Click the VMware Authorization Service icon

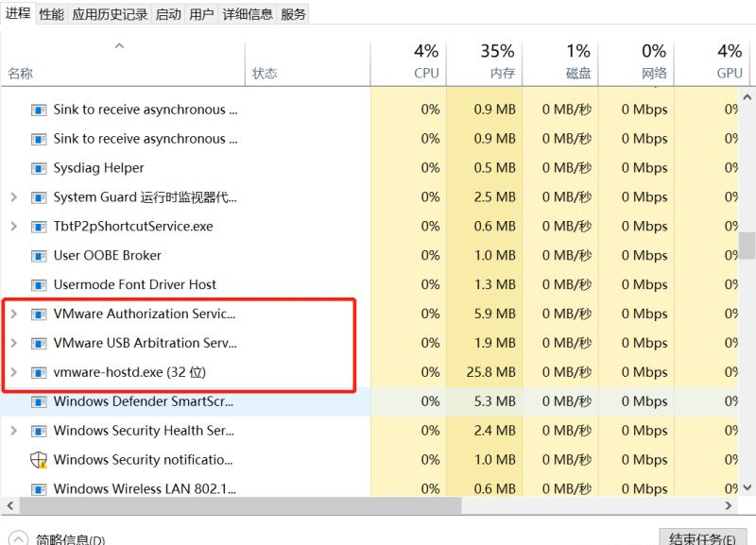tap(39, 314)
